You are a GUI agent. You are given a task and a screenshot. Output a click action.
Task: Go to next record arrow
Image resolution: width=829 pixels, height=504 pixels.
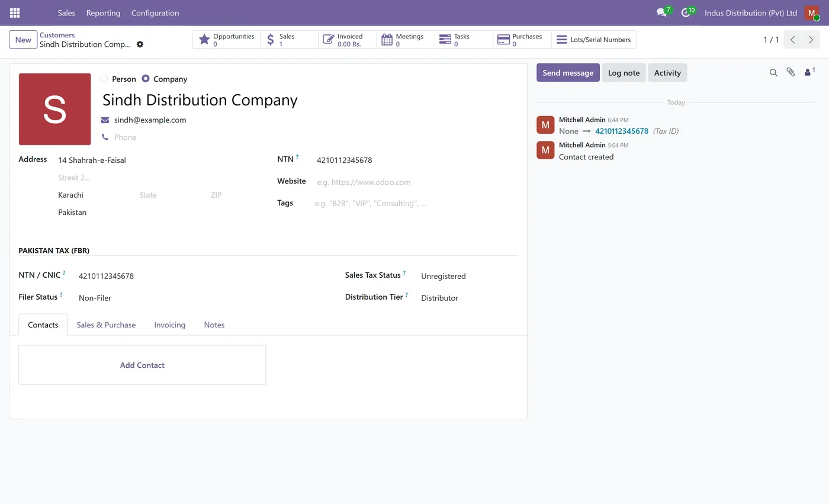811,40
